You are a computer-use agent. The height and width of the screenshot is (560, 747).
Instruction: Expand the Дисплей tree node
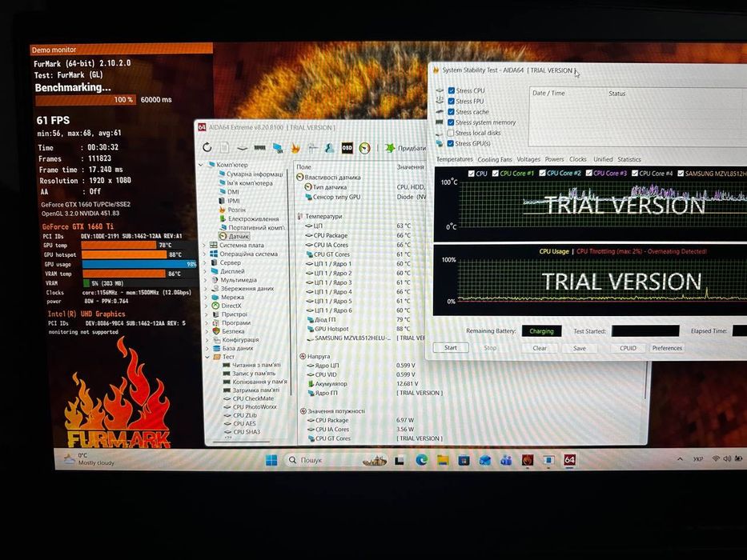[x=205, y=271]
